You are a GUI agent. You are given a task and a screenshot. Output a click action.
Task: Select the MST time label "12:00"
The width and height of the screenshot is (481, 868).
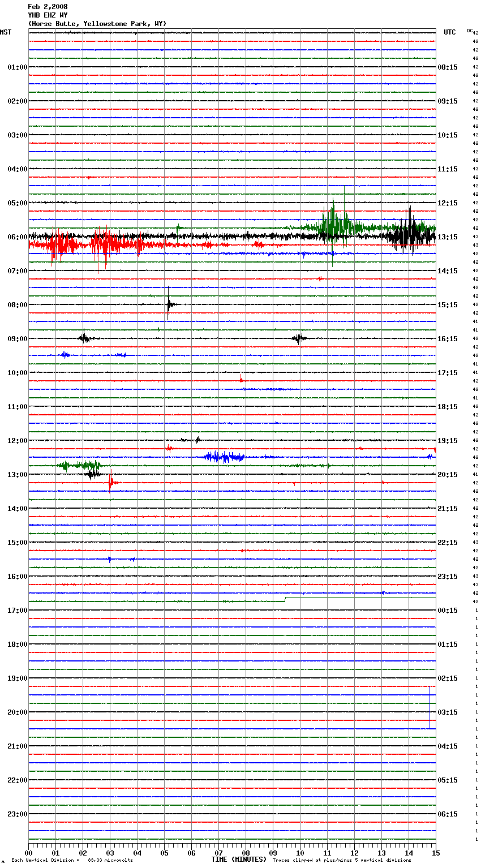point(18,441)
